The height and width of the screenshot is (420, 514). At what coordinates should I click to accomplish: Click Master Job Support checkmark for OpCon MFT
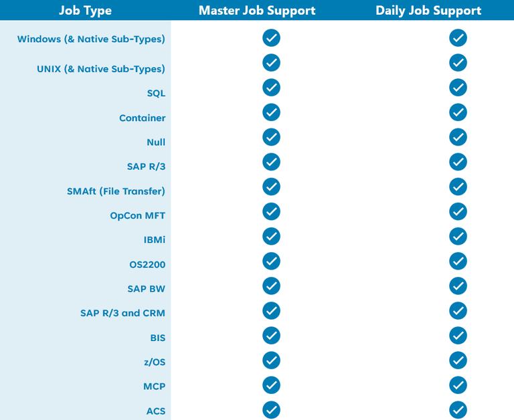[x=271, y=211]
